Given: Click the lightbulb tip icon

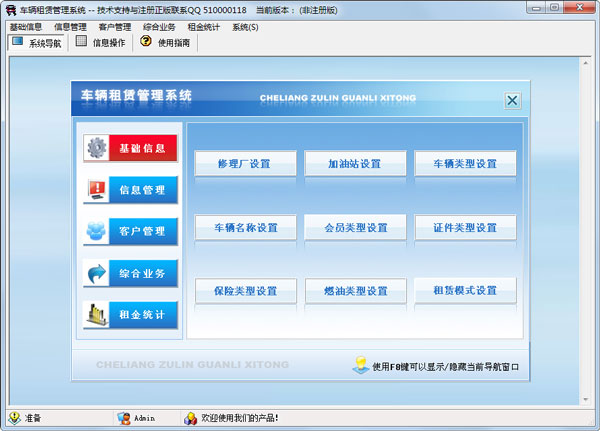Looking at the screenshot, I should point(360,365).
